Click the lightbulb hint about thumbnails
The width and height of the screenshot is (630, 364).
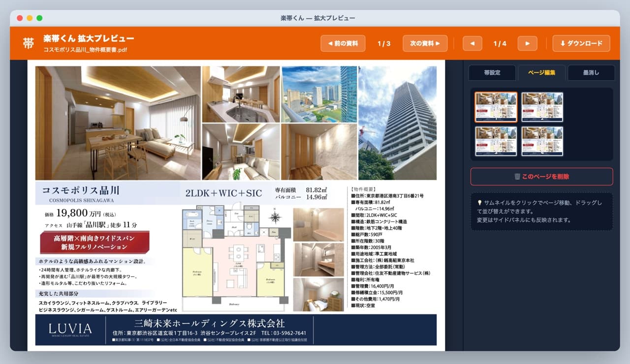click(x=541, y=211)
